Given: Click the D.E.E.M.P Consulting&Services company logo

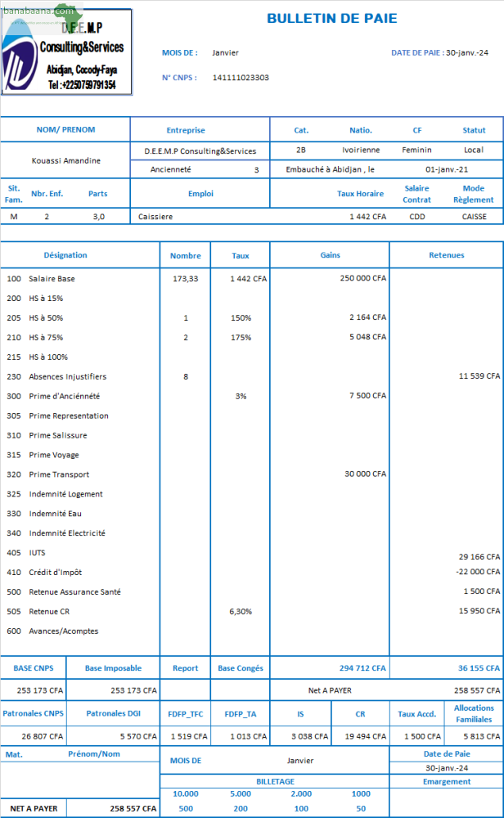Looking at the screenshot, I should (67, 52).
